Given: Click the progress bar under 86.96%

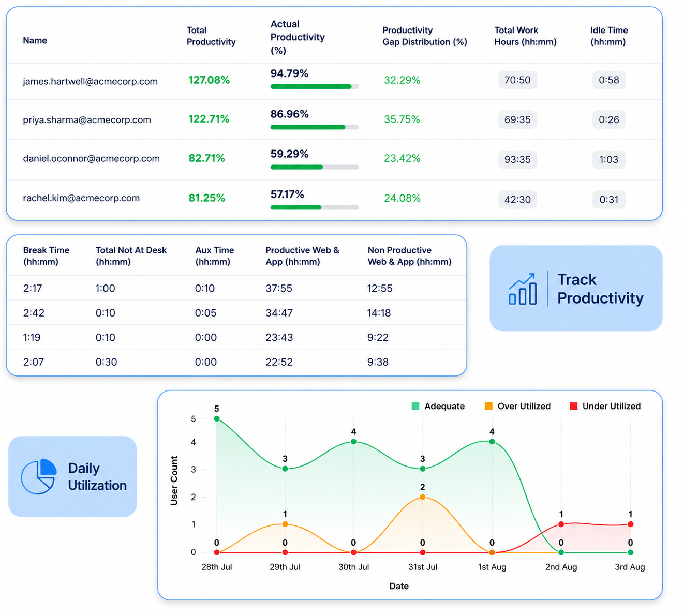Looking at the screenshot, I should click(x=315, y=127).
